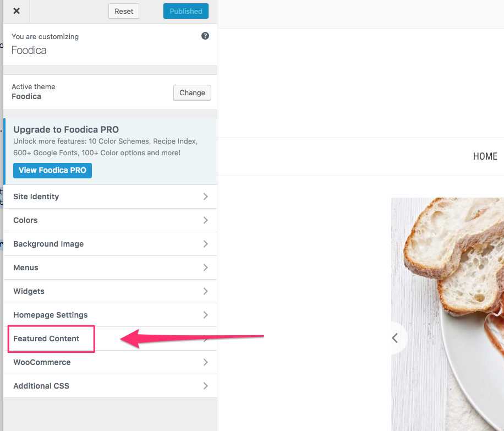Go to previous slide with left arrow
504x431 pixels.
point(395,338)
